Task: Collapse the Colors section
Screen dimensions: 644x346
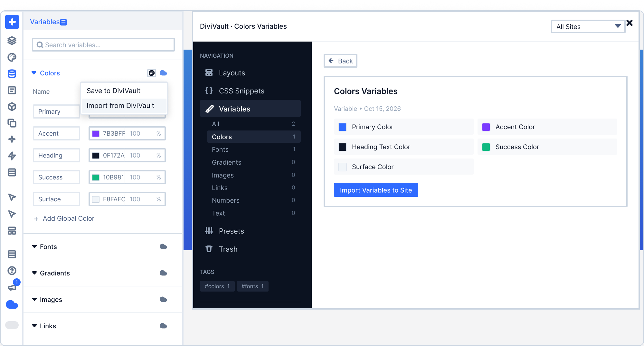Action: click(x=34, y=73)
